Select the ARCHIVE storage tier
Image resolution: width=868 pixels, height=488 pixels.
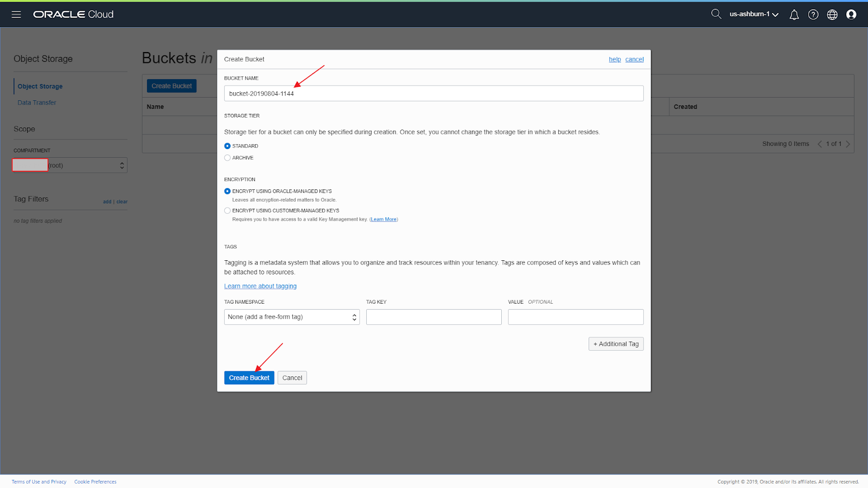tap(227, 157)
